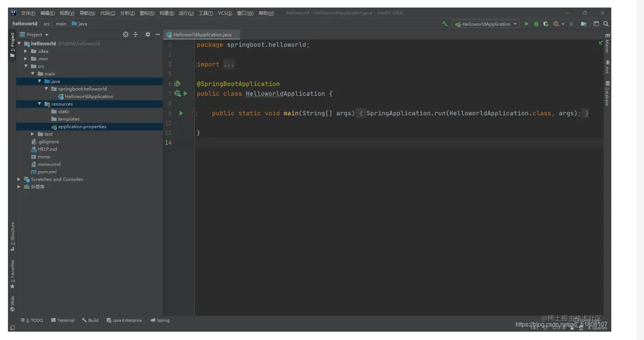644x340 pixels.
Task: Open Project panel gear settings icon
Action: (148, 35)
